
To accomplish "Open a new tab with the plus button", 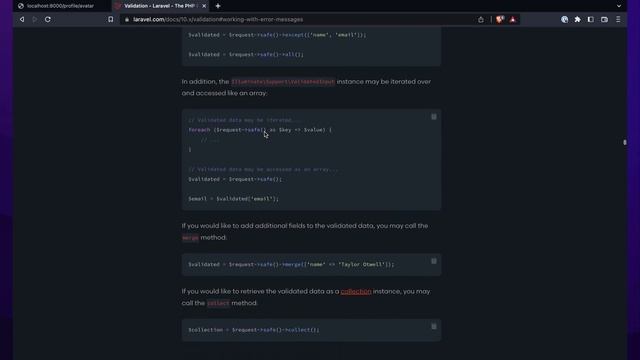I will pos(218,6).
